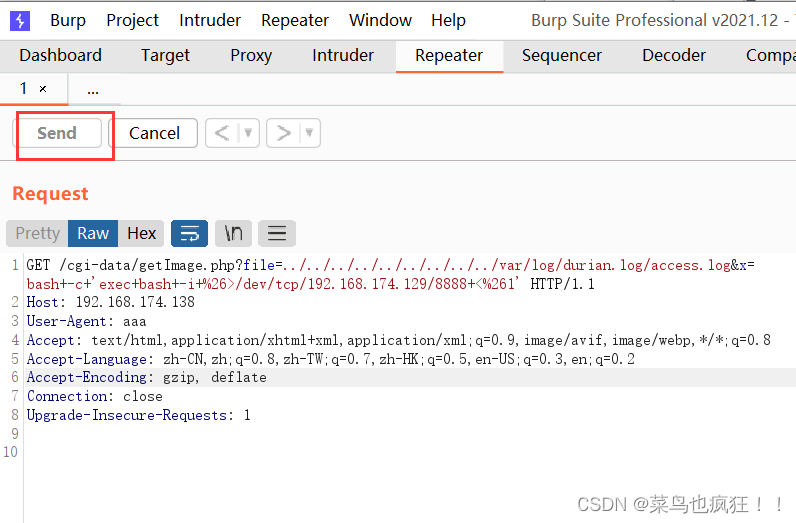Switch to the Proxy tab
The height and width of the screenshot is (523, 796).
coord(251,55)
